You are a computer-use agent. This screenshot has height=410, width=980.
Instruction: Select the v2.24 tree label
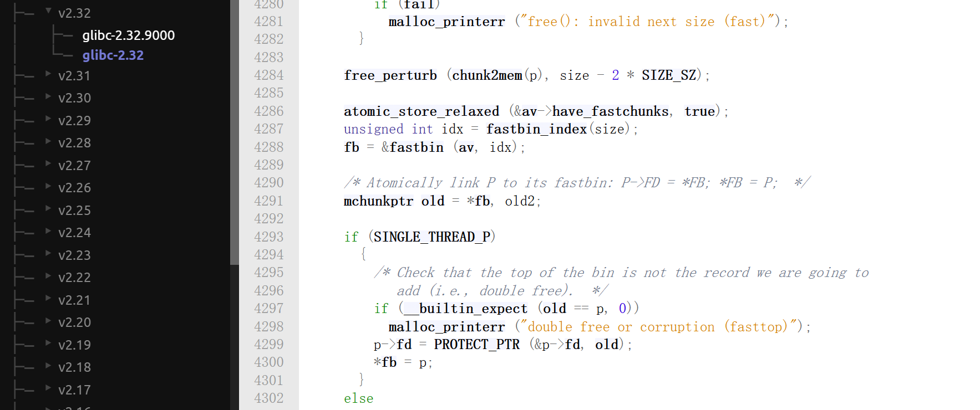click(x=74, y=233)
